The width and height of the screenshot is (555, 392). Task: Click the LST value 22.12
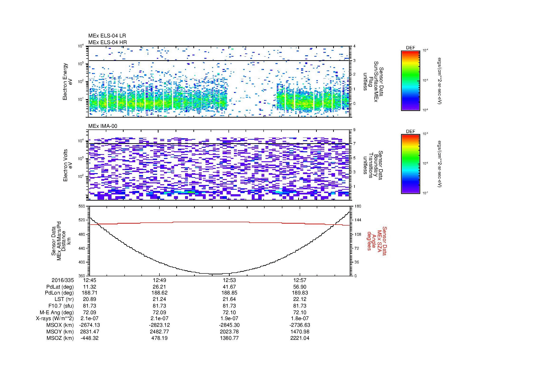point(300,299)
